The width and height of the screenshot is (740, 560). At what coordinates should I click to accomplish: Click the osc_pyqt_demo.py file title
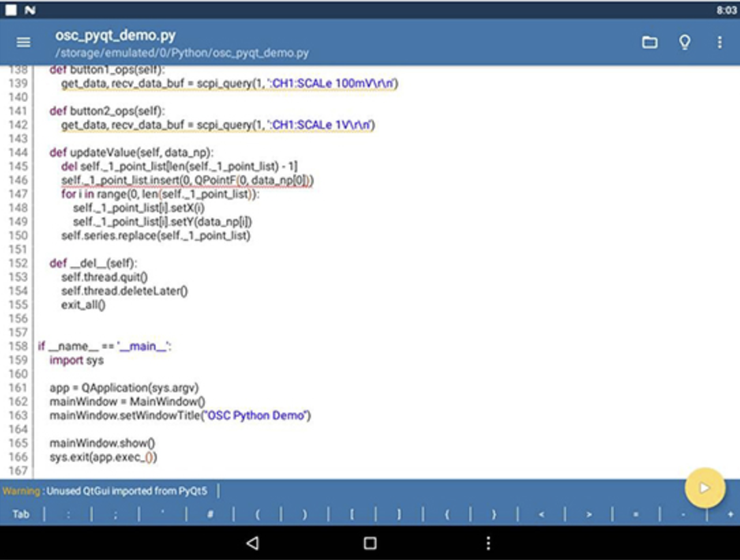point(115,35)
